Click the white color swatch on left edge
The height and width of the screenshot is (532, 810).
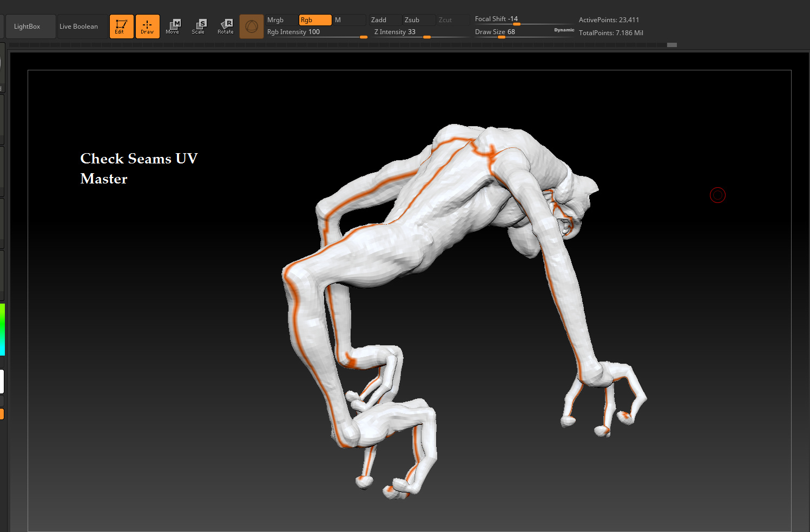2,382
